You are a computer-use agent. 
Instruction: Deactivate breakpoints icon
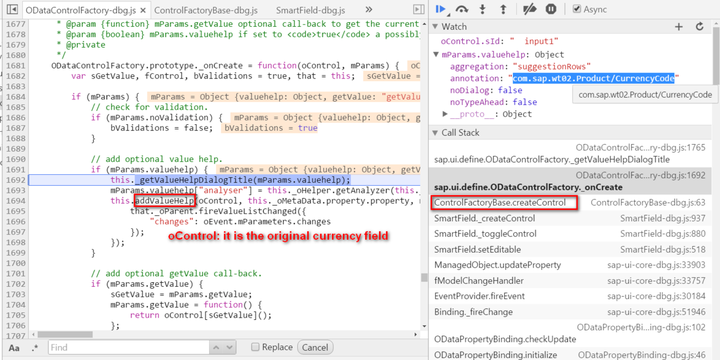530,9
